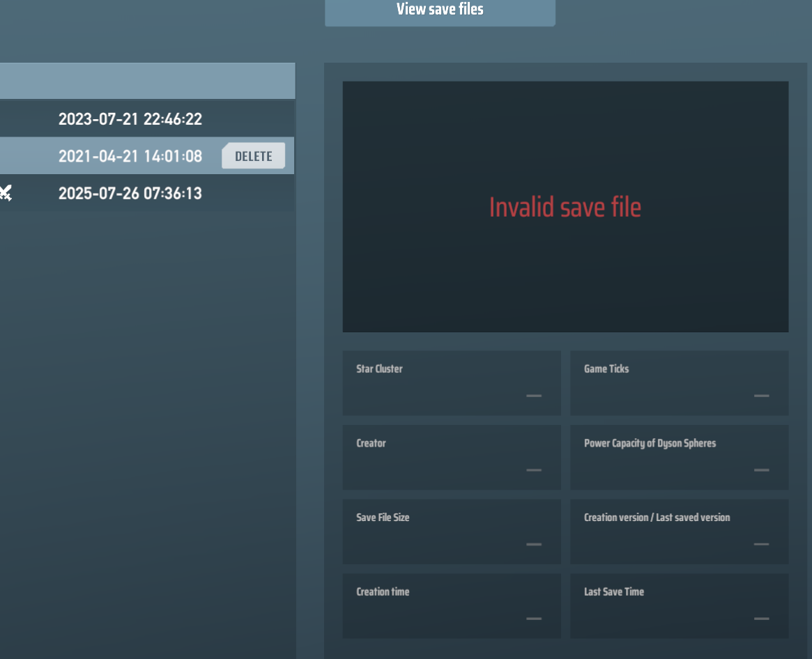Image resolution: width=812 pixels, height=659 pixels.
Task: Click the crossed swords combat-mode icon
Action: pos(6,193)
